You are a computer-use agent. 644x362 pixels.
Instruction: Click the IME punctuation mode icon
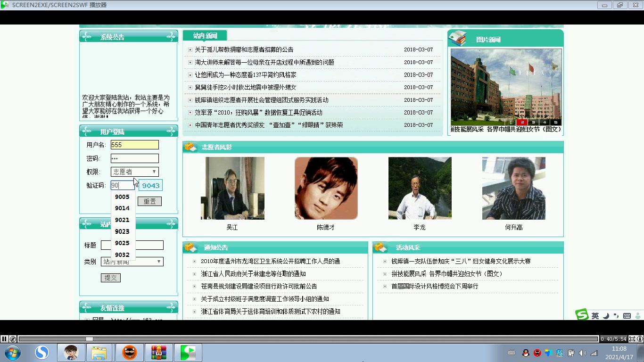click(x=616, y=316)
